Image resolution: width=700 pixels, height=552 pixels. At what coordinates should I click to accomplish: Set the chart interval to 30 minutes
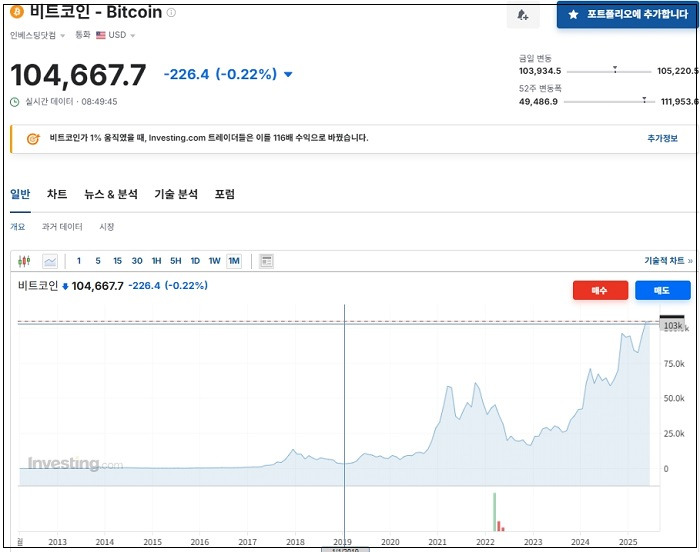click(137, 261)
